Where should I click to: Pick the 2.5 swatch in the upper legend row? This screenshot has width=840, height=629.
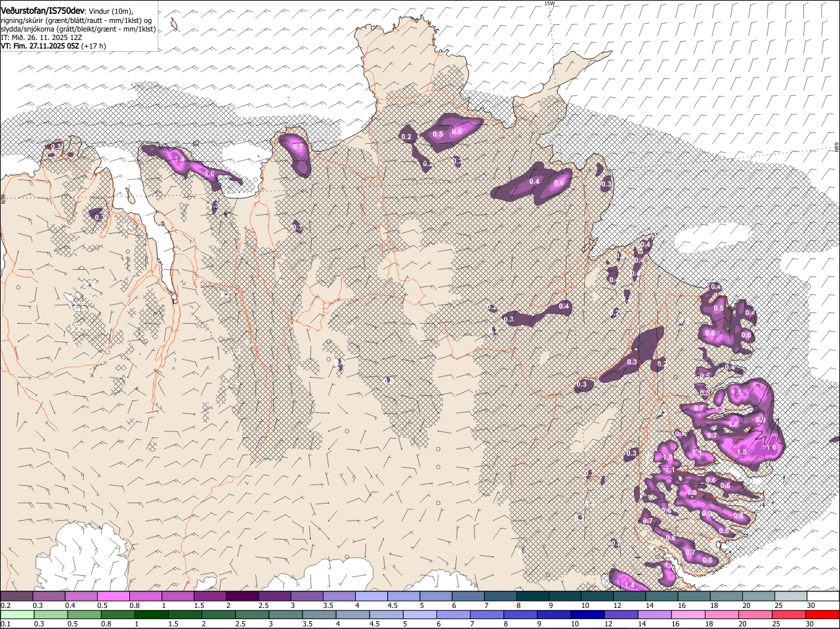[x=274, y=596]
